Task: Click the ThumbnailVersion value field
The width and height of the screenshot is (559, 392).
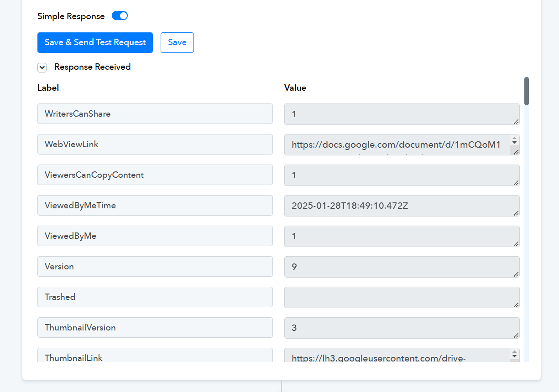Action: (x=402, y=328)
